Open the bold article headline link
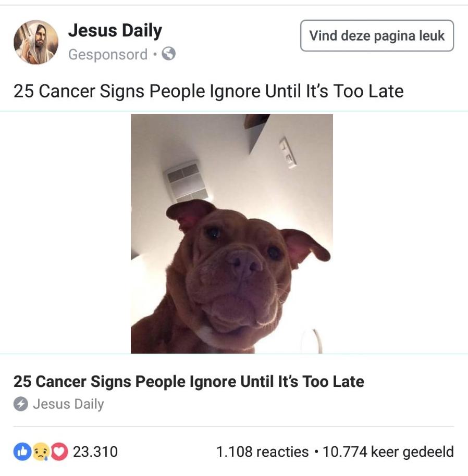Screen dimensions: 468x476 [189, 381]
